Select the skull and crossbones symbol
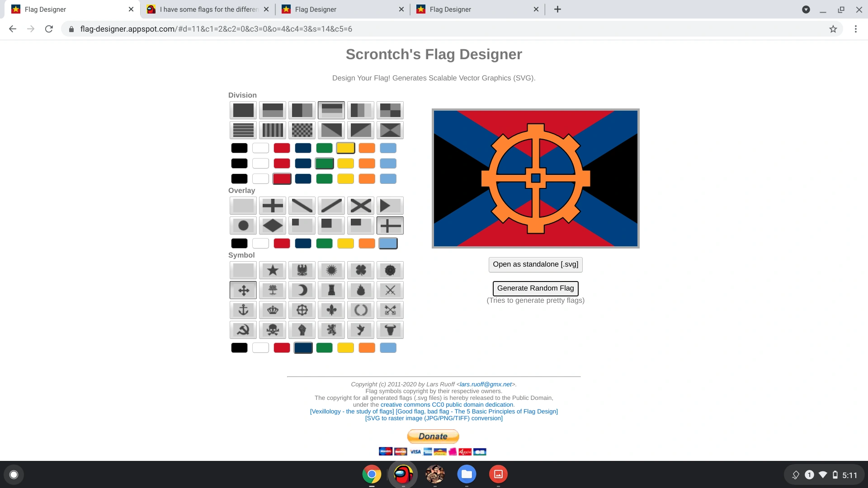868x488 pixels. coord(272,330)
